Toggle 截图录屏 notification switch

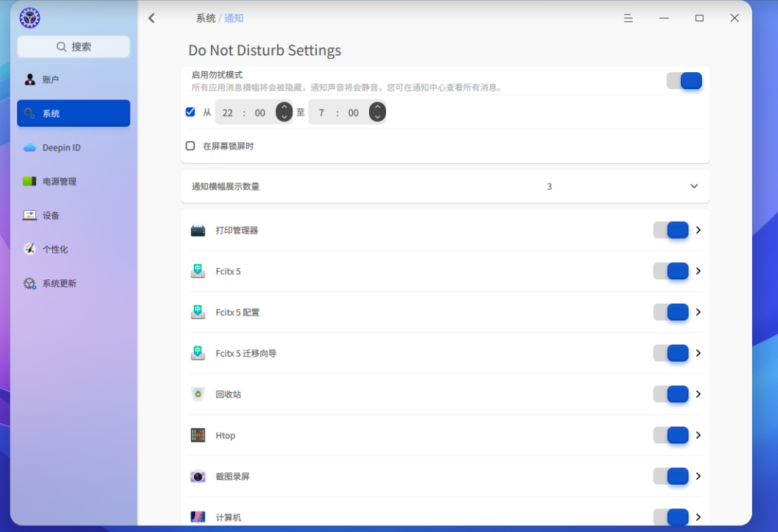click(x=671, y=477)
